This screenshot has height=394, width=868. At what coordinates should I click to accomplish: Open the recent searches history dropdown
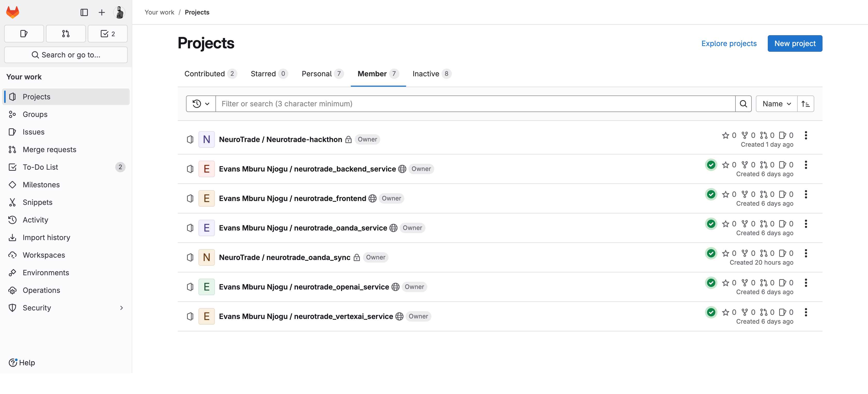pos(201,104)
